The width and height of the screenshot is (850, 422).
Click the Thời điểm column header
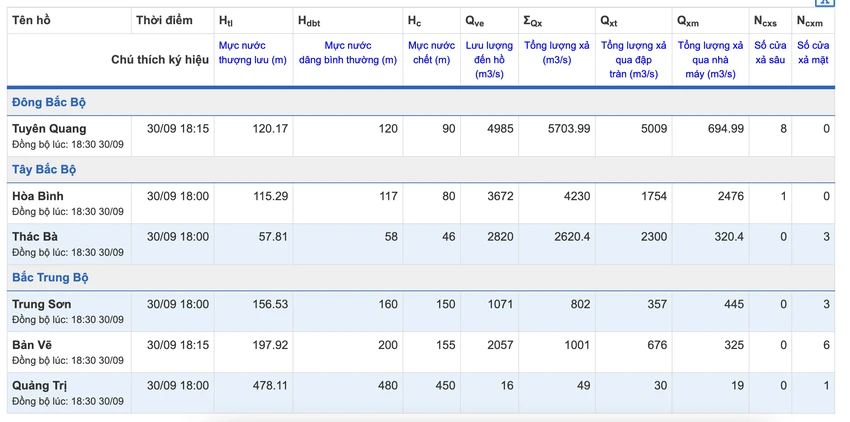(164, 21)
